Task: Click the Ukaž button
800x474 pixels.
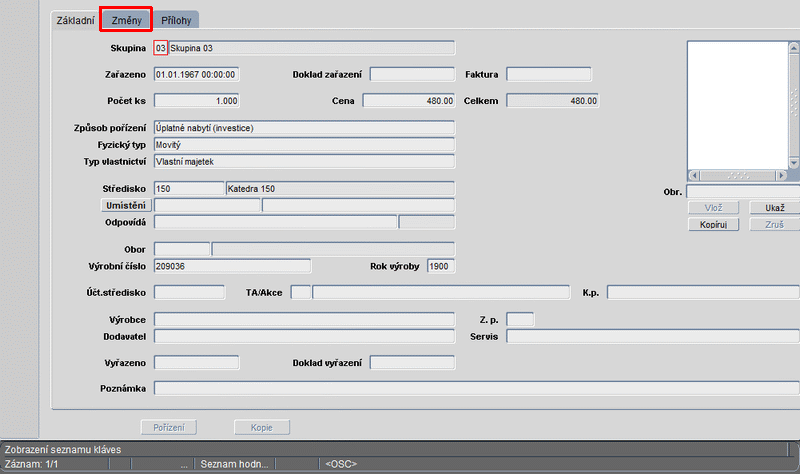Action: (x=774, y=208)
